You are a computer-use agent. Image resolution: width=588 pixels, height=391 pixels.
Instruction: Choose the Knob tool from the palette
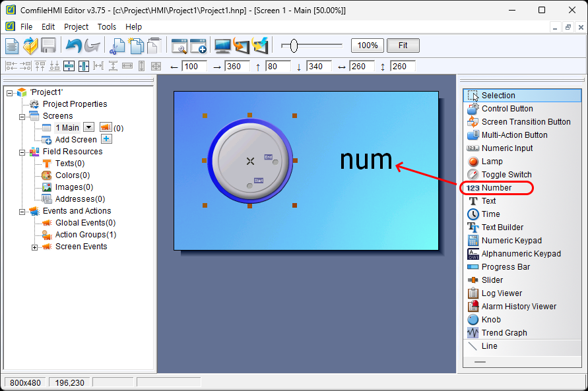click(x=491, y=320)
